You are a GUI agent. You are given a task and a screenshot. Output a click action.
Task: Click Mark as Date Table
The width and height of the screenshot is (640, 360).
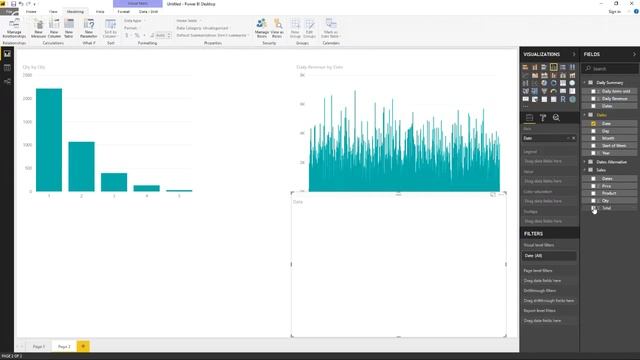click(x=331, y=28)
